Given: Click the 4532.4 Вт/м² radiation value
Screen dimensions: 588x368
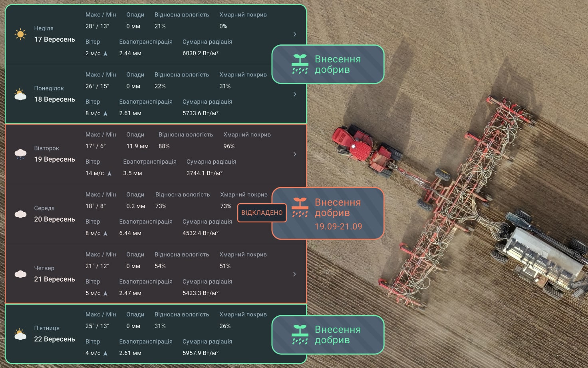Looking at the screenshot, I should [x=201, y=233].
